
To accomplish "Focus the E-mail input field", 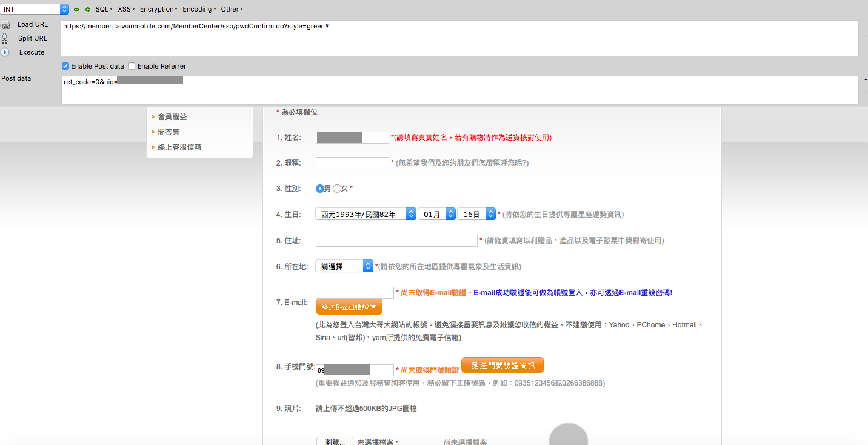I will pyautogui.click(x=355, y=293).
